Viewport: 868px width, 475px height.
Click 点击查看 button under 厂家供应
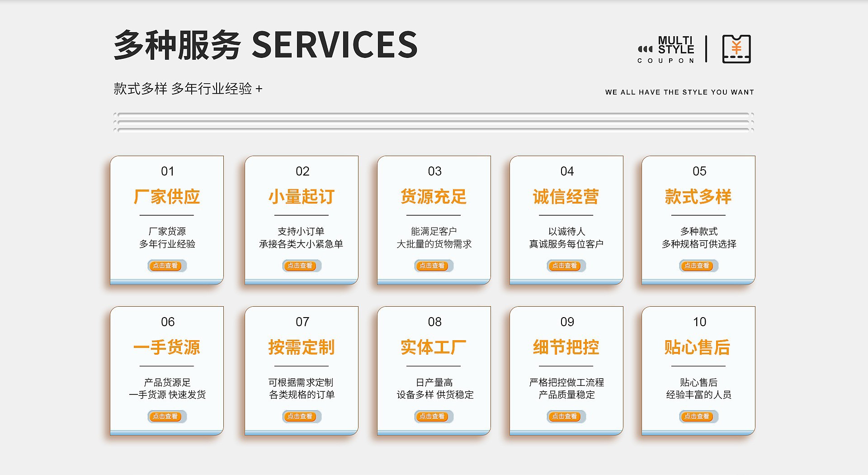coord(167,266)
